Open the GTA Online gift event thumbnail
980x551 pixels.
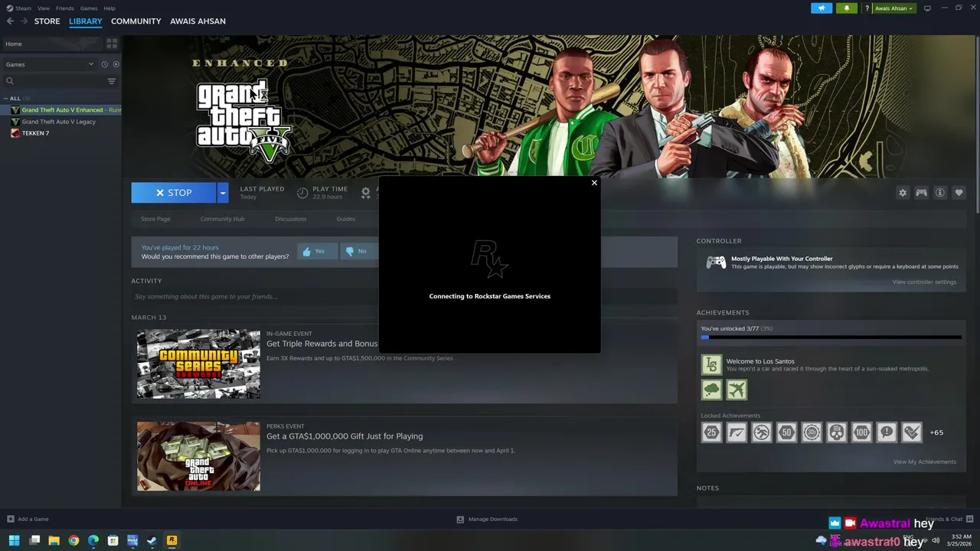[x=198, y=456]
